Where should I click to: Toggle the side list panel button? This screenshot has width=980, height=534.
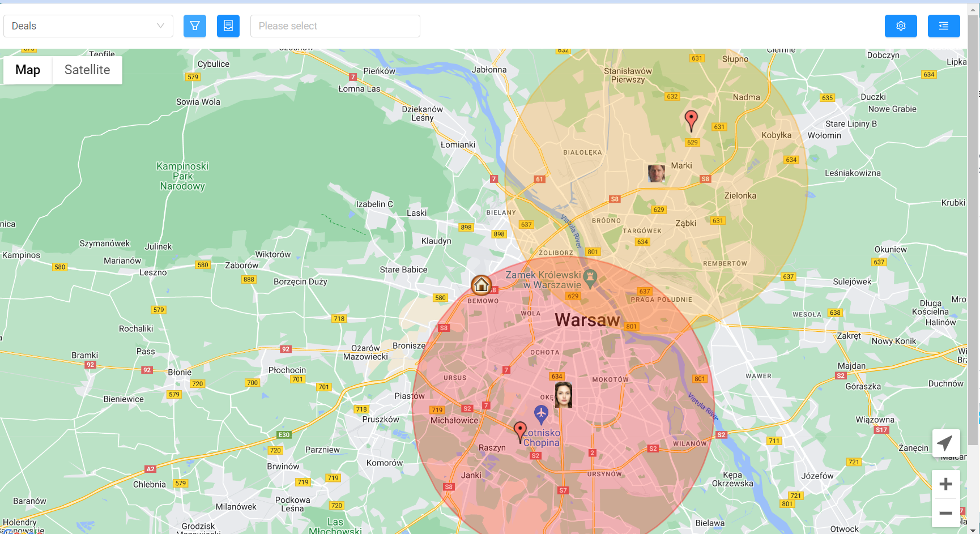[944, 26]
